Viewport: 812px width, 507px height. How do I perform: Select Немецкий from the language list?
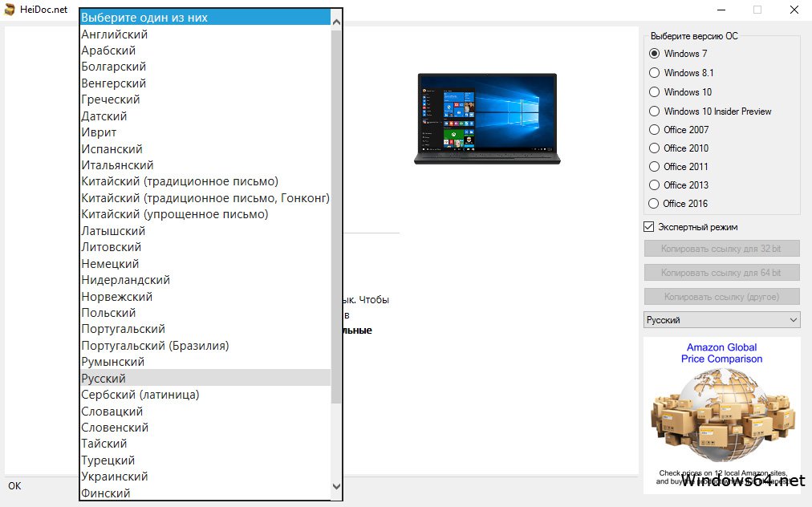click(109, 263)
